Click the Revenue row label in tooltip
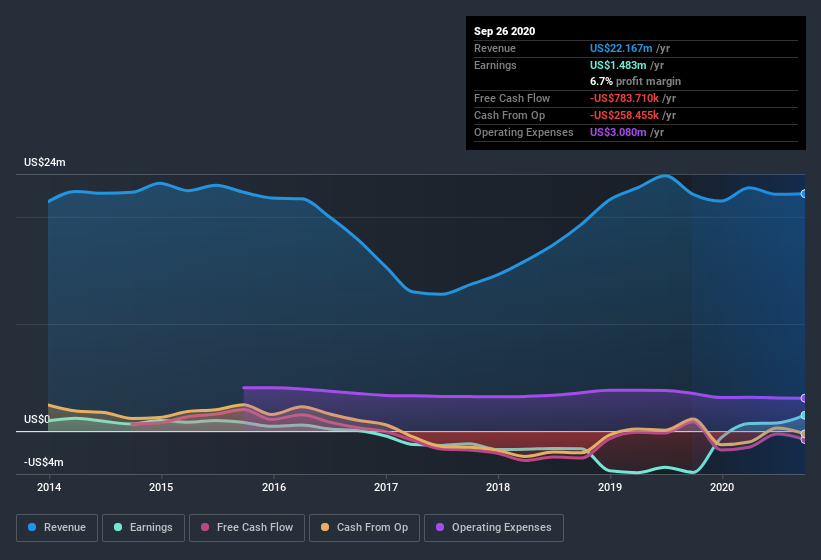 pyautogui.click(x=495, y=48)
